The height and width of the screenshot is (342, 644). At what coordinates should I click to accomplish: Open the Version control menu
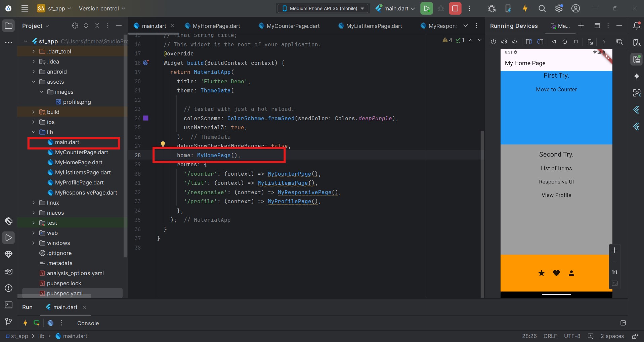coord(102,8)
